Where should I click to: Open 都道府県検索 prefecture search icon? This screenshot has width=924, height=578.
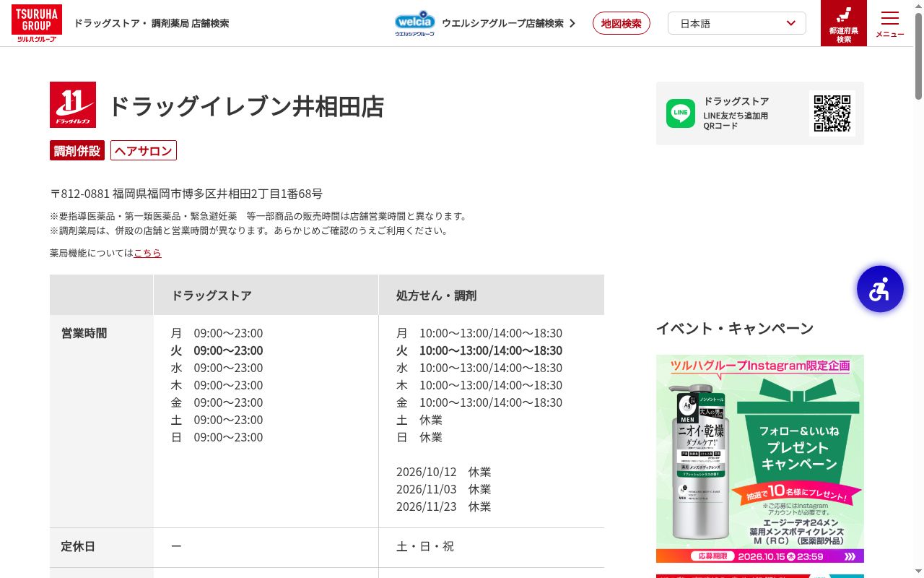pos(844,23)
